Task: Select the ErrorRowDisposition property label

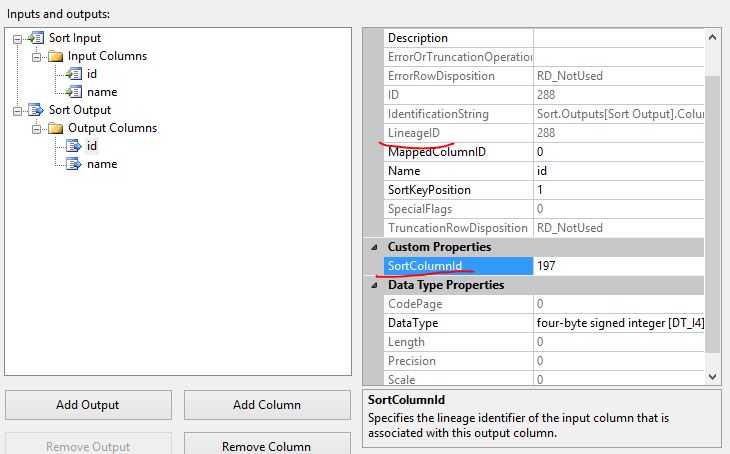Action: pos(441,76)
